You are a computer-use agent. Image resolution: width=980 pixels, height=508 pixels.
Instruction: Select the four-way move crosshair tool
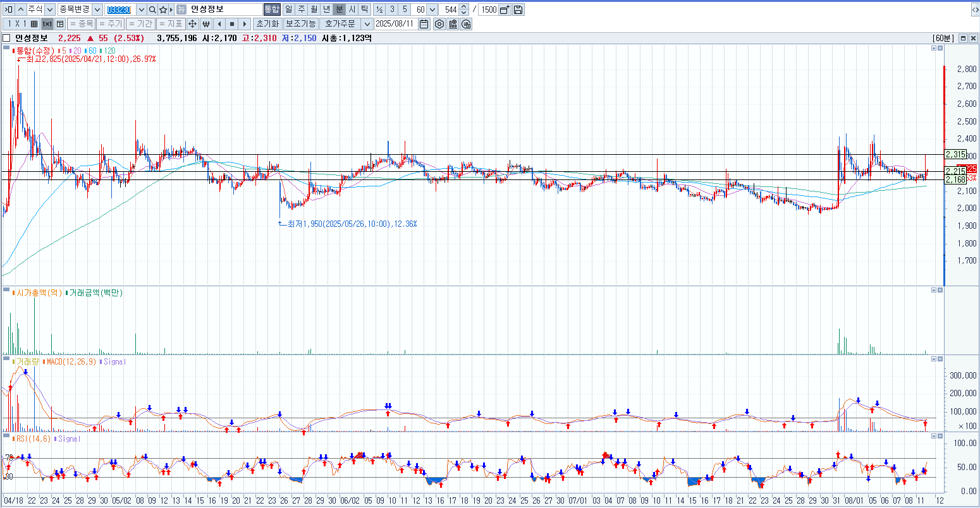click(192, 24)
